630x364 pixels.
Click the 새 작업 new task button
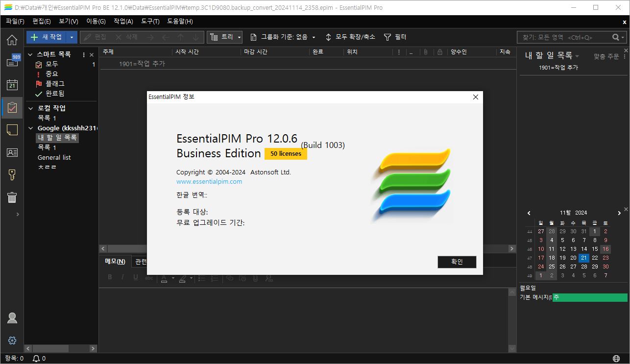[x=46, y=37]
